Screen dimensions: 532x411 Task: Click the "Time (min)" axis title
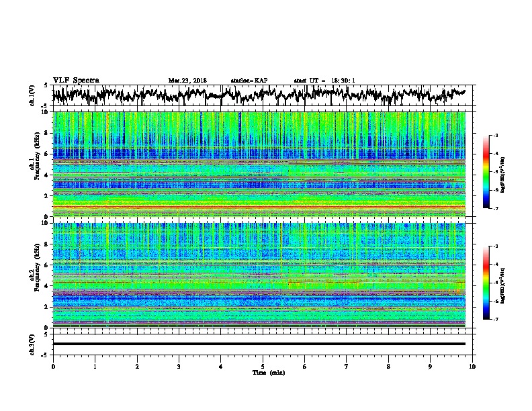[x=269, y=373]
